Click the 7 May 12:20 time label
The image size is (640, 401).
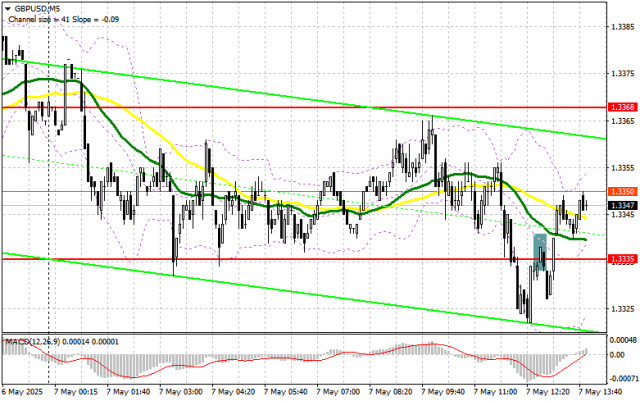(548, 392)
